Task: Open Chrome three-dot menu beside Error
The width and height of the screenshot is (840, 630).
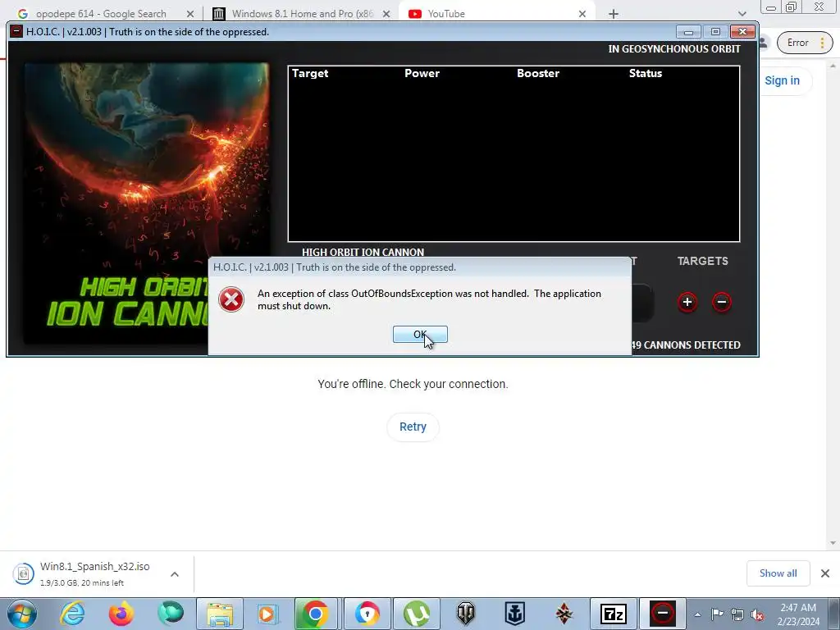Action: 822,43
